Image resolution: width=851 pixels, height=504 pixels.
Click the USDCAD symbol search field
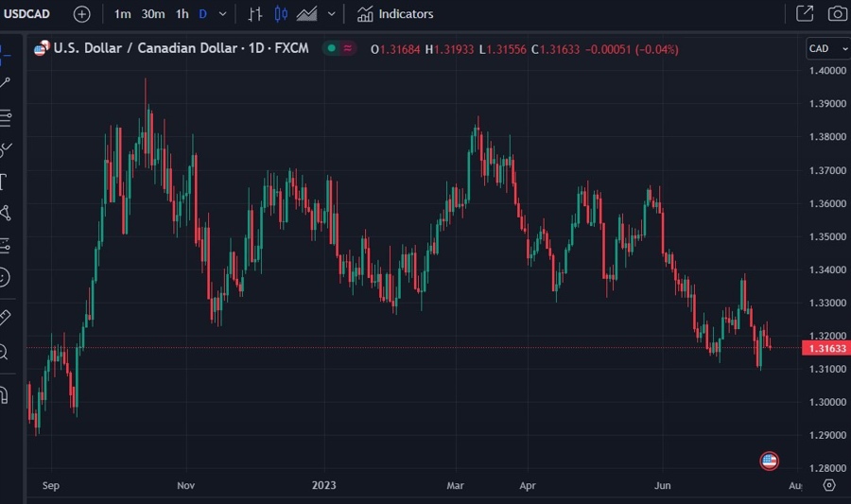(27, 14)
